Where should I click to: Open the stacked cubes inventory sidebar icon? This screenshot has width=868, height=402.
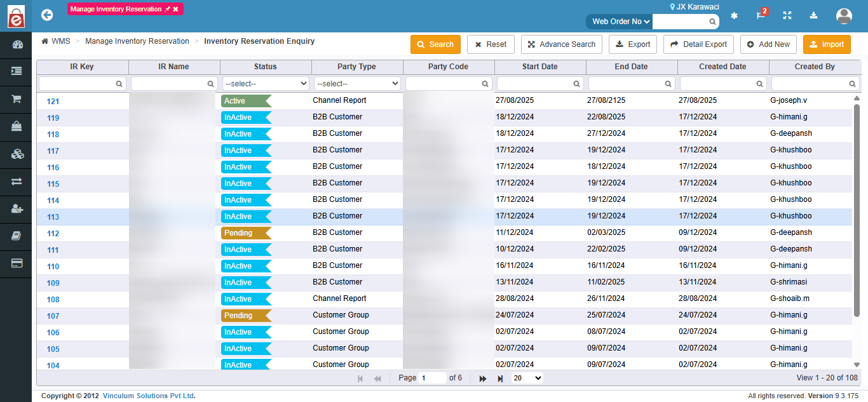(17, 154)
